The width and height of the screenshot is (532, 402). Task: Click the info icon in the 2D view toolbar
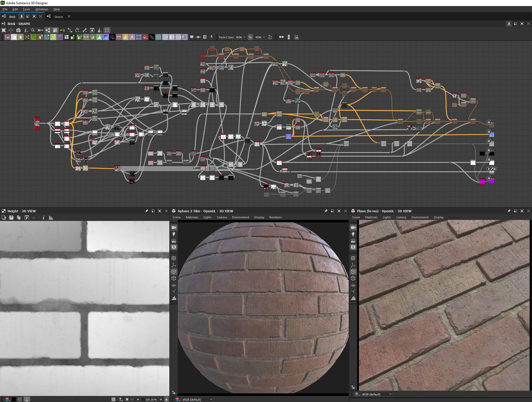[44, 218]
